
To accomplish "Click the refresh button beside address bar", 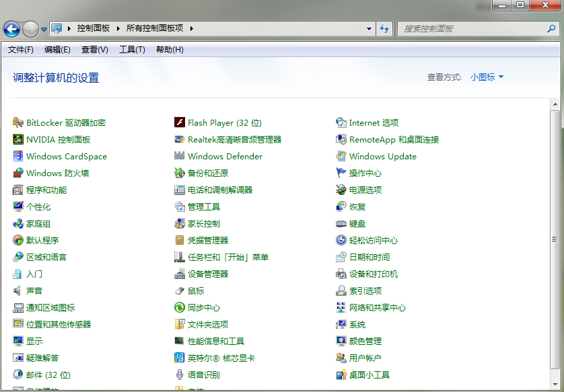I will 384,29.
